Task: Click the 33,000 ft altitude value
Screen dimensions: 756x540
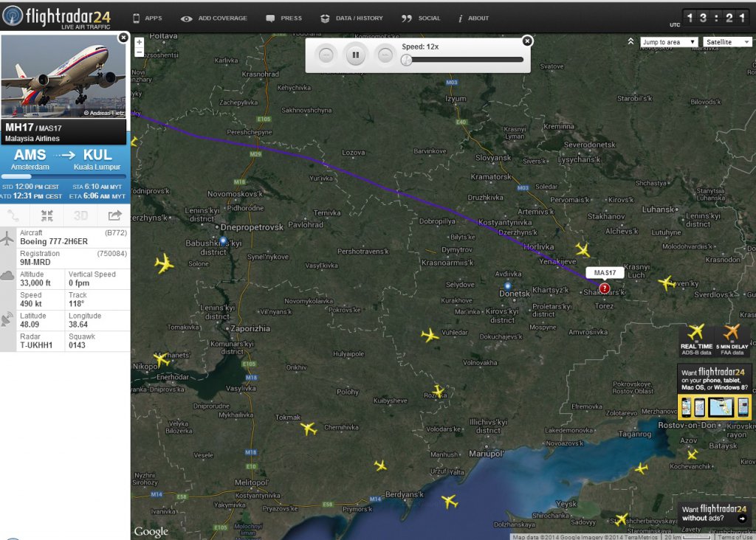Action: 35,283
